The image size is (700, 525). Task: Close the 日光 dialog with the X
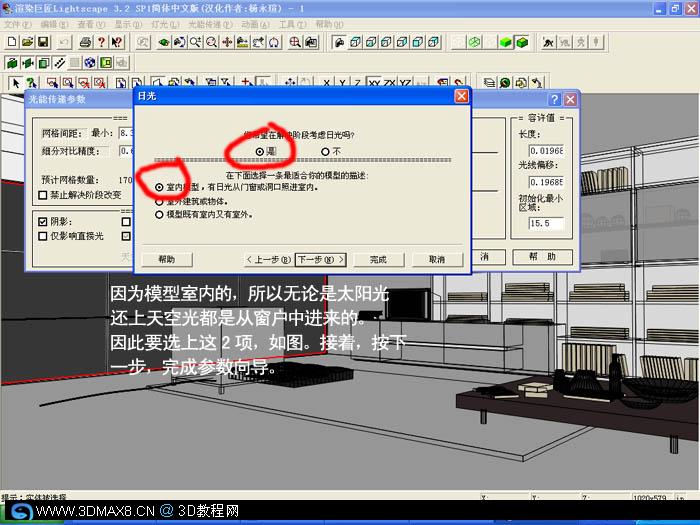coord(461,96)
